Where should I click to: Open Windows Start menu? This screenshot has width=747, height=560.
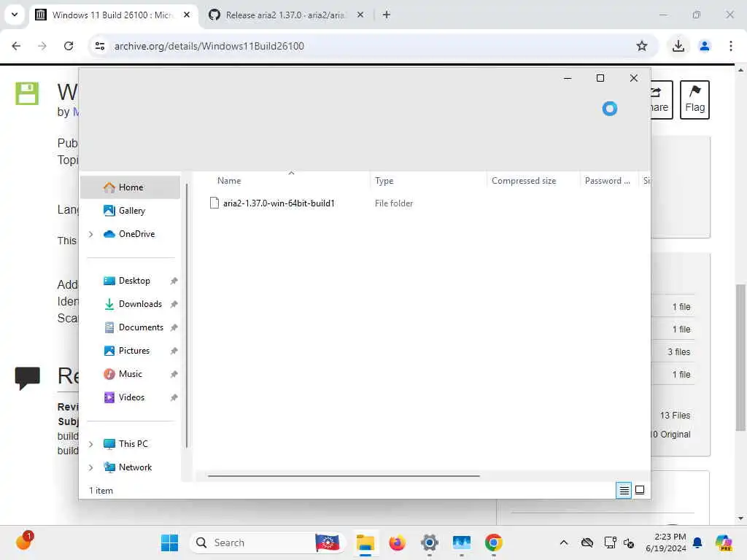[169, 542]
